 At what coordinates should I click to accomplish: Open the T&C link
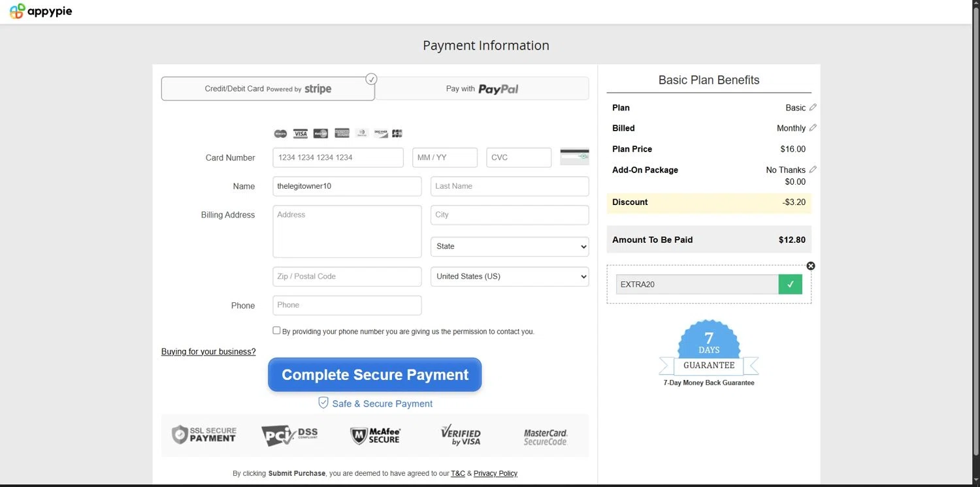coord(458,473)
